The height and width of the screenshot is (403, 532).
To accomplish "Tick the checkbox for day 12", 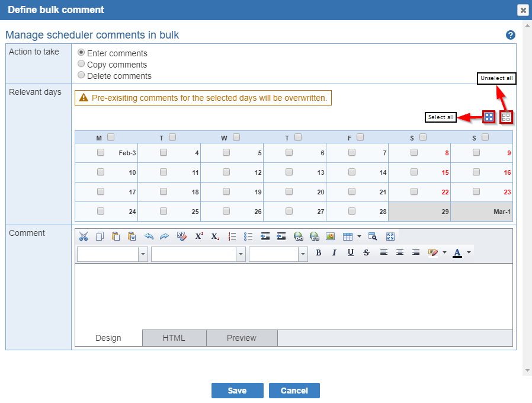I will click(226, 172).
